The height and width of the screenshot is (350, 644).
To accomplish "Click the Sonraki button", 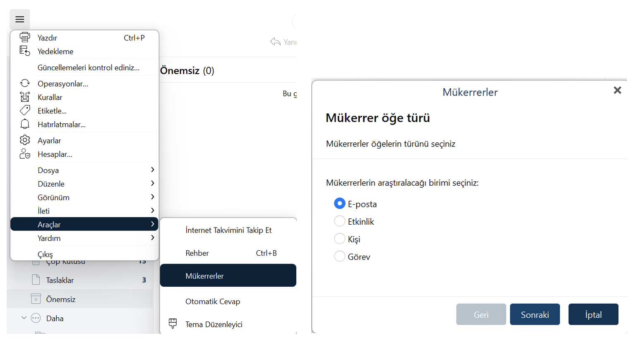I will pos(535,314).
